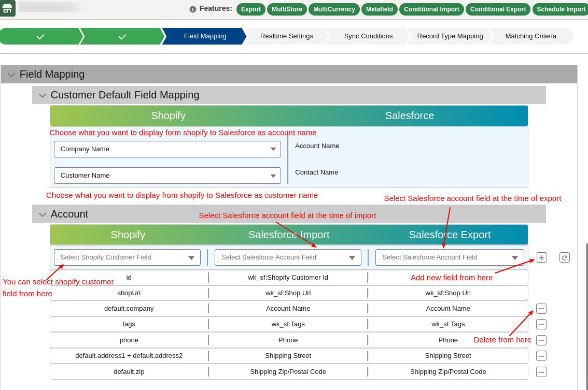
Task: Refresh the account field mappings
Action: pyautogui.click(x=564, y=257)
